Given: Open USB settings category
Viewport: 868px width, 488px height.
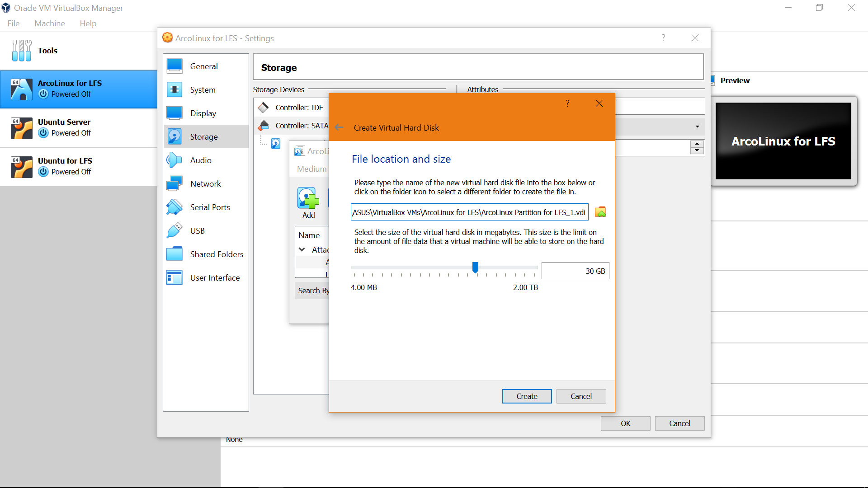Looking at the screenshot, I should 206,231.
